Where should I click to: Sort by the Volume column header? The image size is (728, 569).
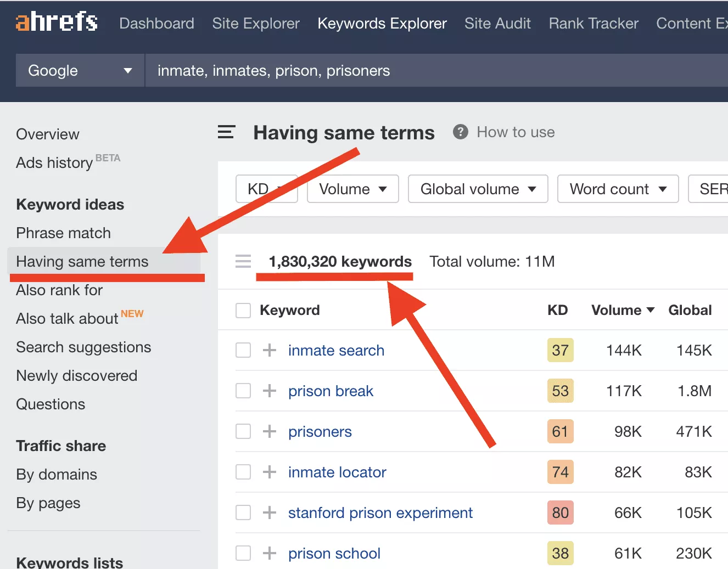coord(623,310)
